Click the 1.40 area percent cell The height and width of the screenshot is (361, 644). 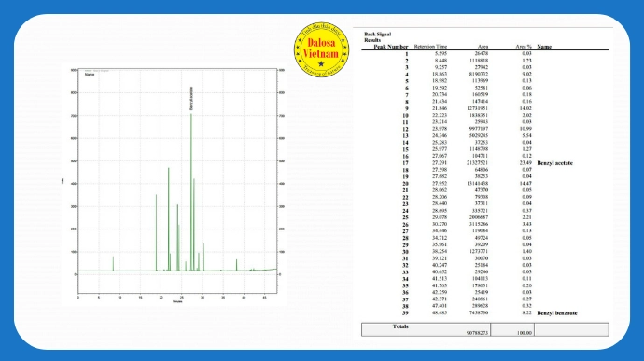click(527, 251)
